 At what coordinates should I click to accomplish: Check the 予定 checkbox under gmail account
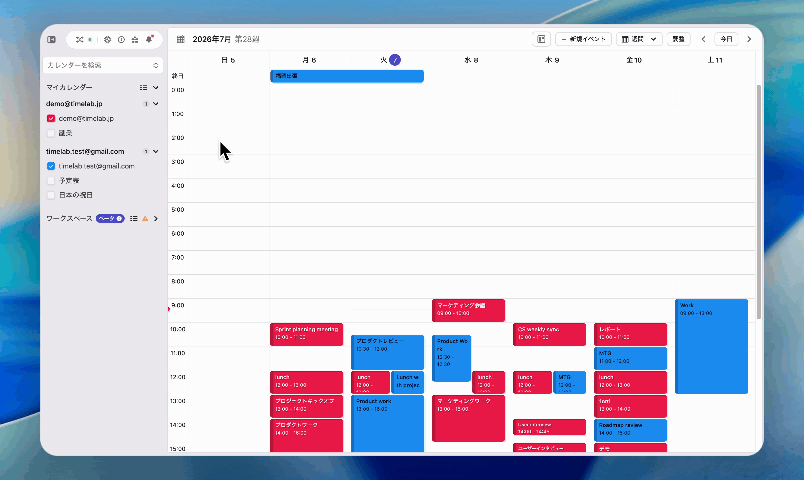click(51, 181)
